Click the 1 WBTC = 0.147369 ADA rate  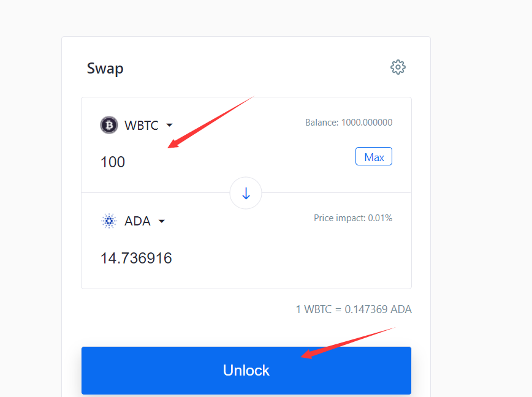coord(354,309)
